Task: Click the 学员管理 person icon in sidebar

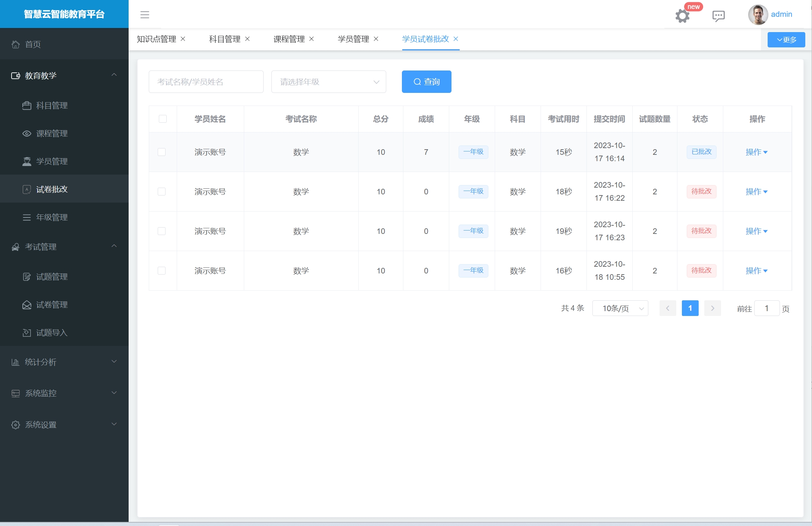Action: [x=26, y=162]
